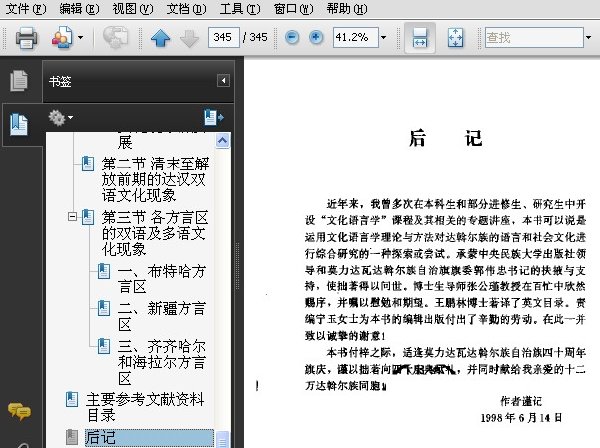
Task: Click the 后记 heading on the page
Action: click(445, 138)
